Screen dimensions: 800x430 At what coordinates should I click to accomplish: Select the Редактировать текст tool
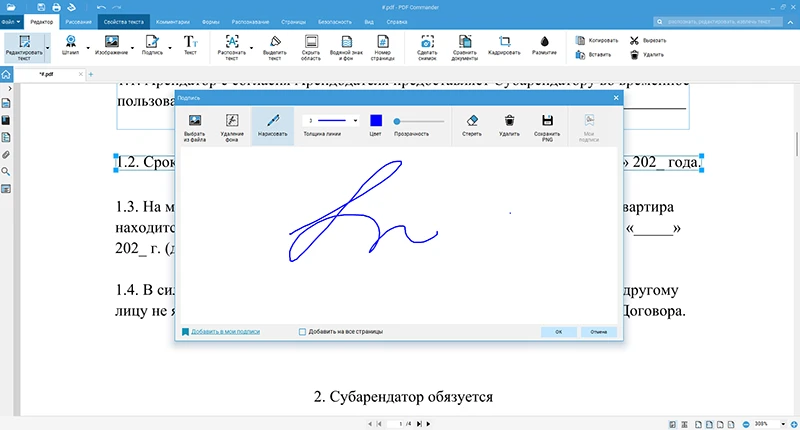(x=24, y=47)
